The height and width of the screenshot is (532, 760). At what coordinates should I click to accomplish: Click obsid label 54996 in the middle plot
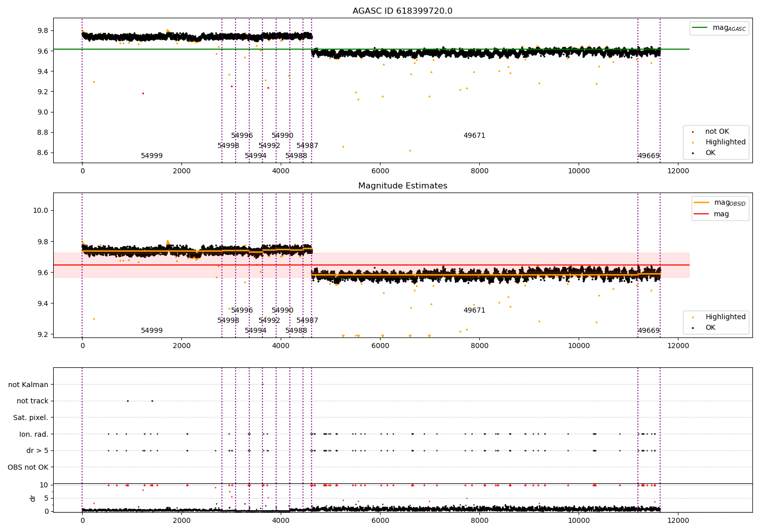242,311
